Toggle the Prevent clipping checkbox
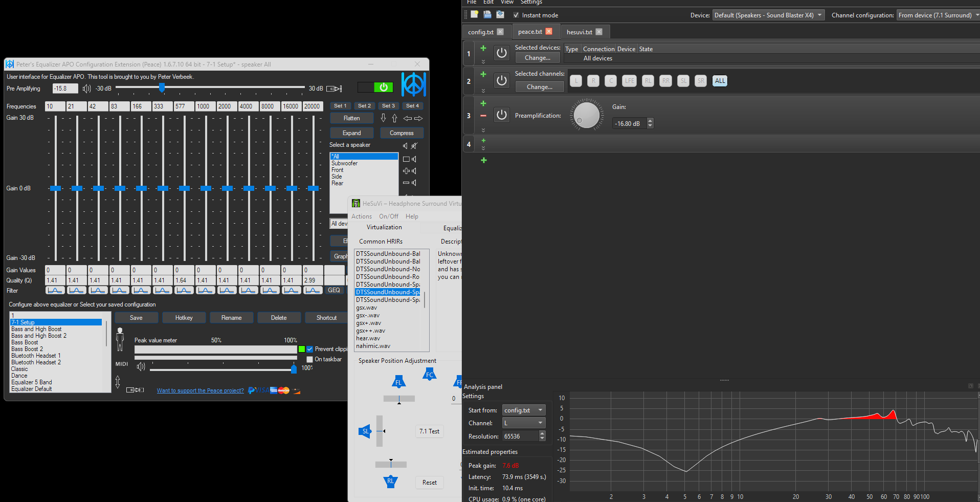The image size is (980, 502). 309,349
